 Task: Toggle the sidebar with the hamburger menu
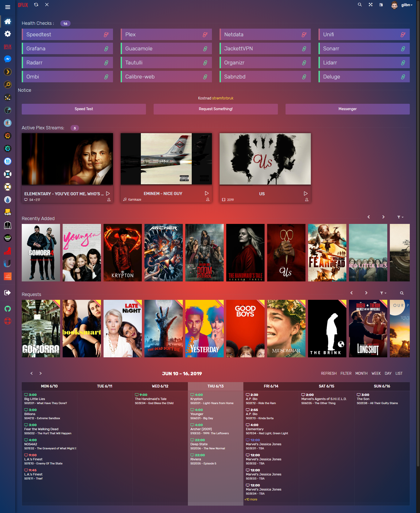[x=8, y=7]
